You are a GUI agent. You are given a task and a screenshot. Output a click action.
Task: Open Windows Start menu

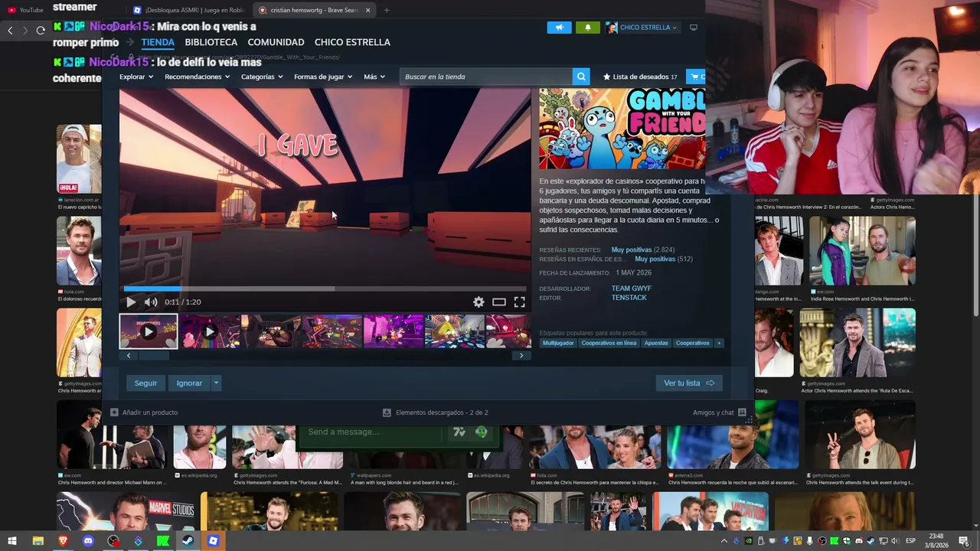12,541
